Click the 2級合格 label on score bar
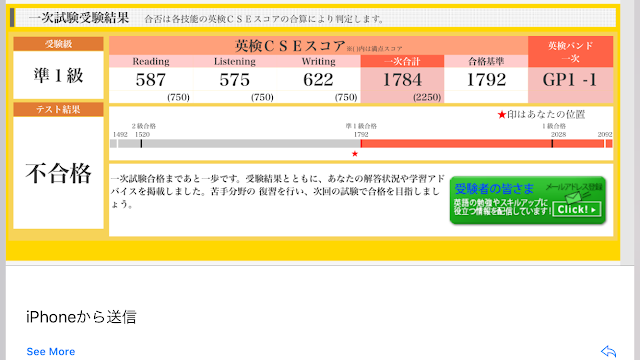The width and height of the screenshot is (640, 360). tap(144, 126)
